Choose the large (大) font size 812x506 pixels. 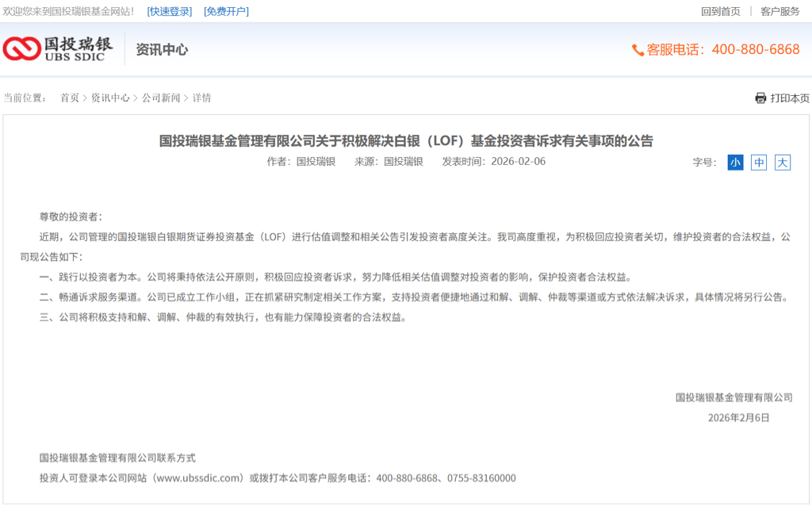(x=783, y=163)
